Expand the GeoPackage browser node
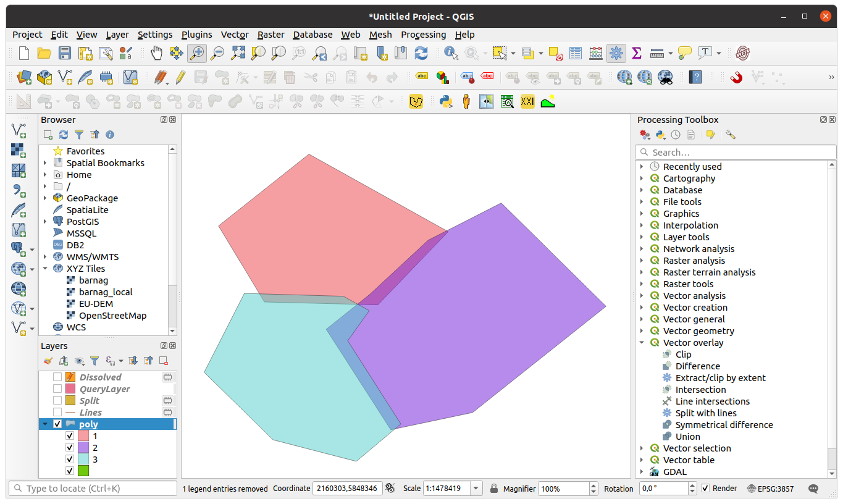 tap(45, 198)
